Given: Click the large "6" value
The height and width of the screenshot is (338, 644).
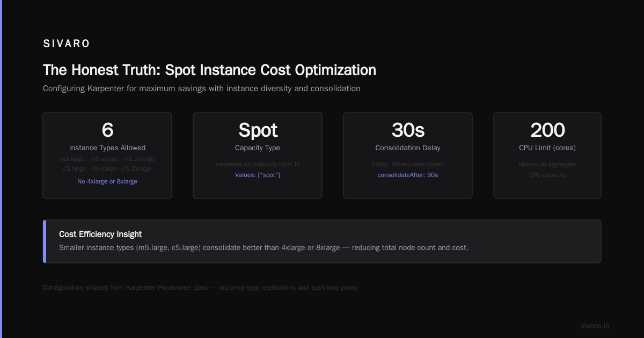Looking at the screenshot, I should coord(107,130).
